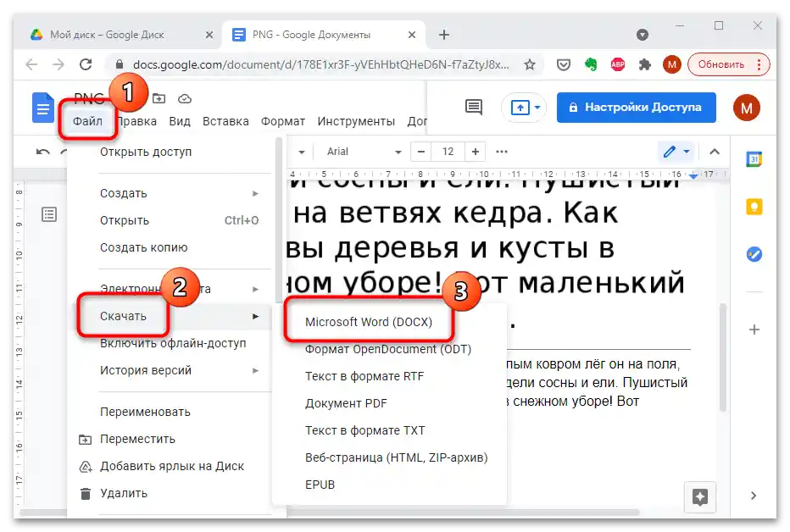The width and height of the screenshot is (790, 532).
Task: Decrease font size with minus button
Action: [x=421, y=152]
